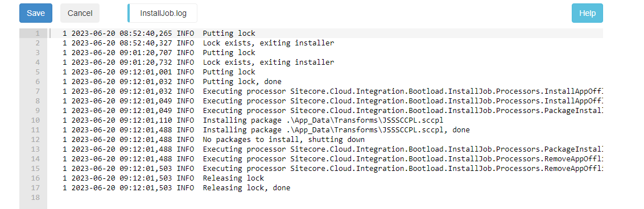The image size is (644, 209).
Task: Click the Save button
Action: click(x=36, y=13)
